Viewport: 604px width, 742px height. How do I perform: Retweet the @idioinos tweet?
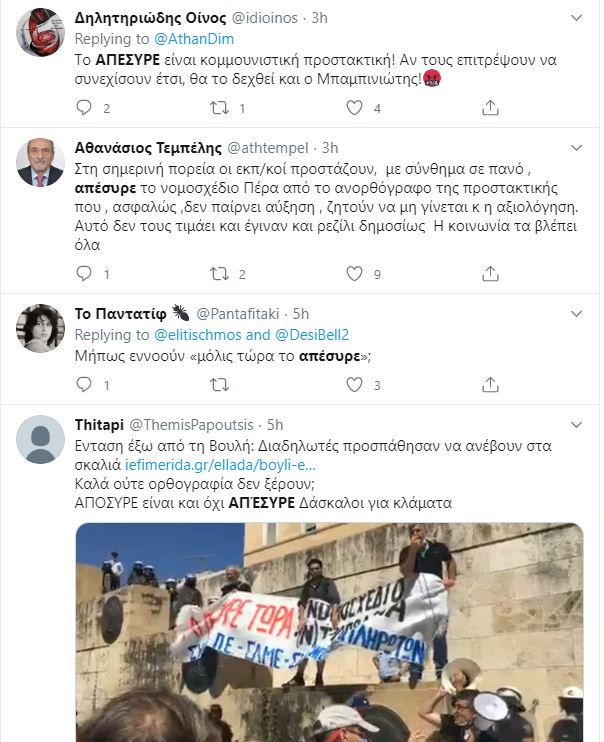pos(219,108)
